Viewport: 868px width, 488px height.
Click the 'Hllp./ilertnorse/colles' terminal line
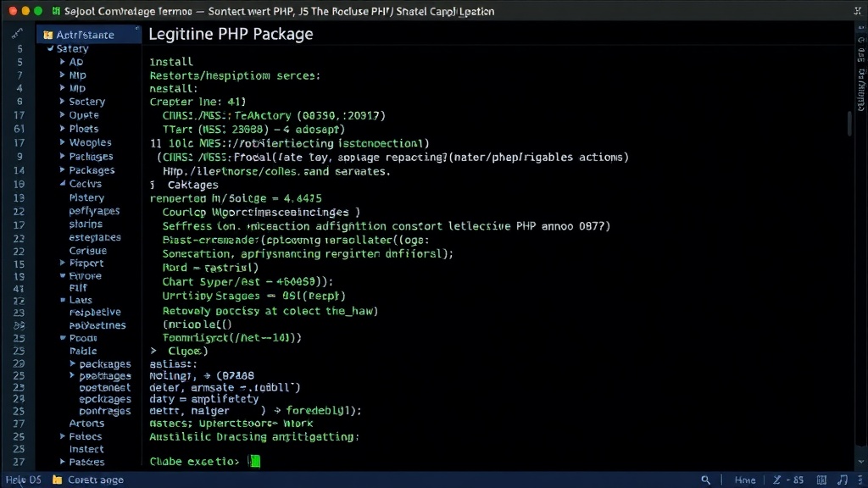276,171
